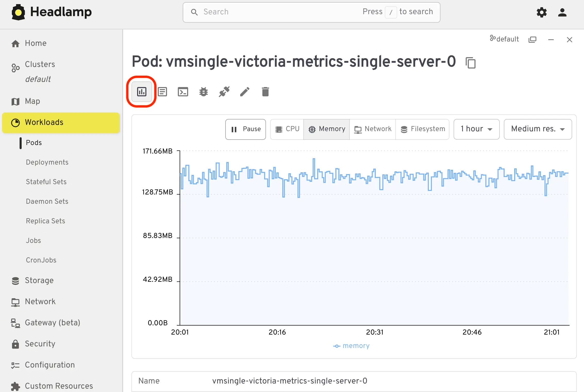Click the debug bug icon
Screen dimensions: 584x392
(204, 92)
